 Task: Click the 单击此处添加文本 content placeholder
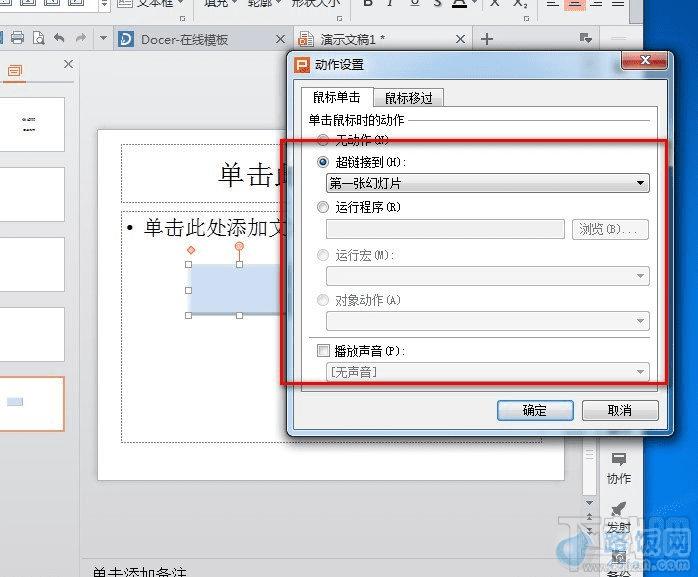coord(214,228)
